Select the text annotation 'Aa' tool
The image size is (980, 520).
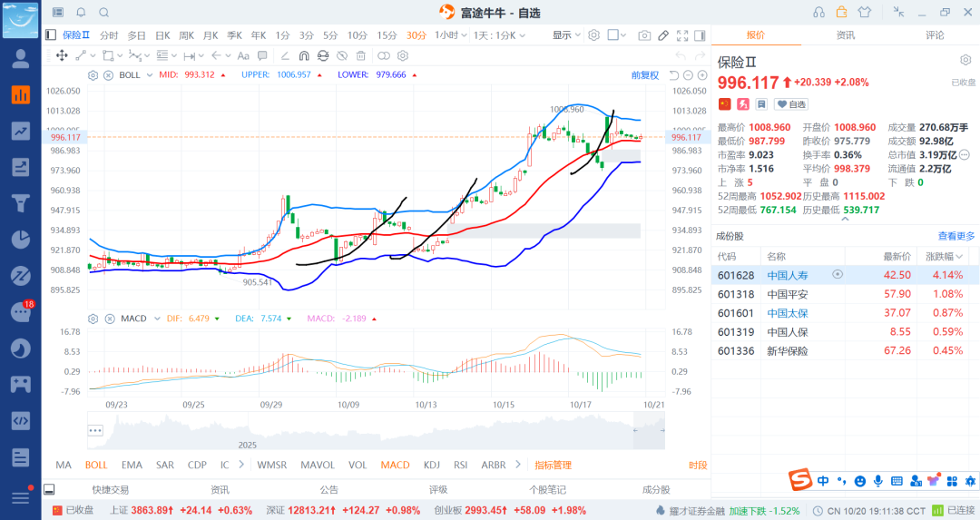click(x=242, y=55)
